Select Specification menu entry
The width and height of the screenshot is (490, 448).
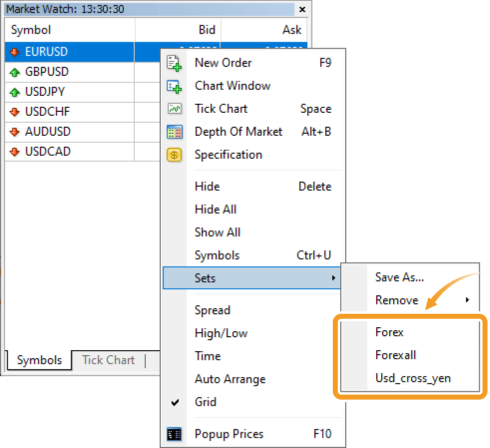(x=252, y=155)
